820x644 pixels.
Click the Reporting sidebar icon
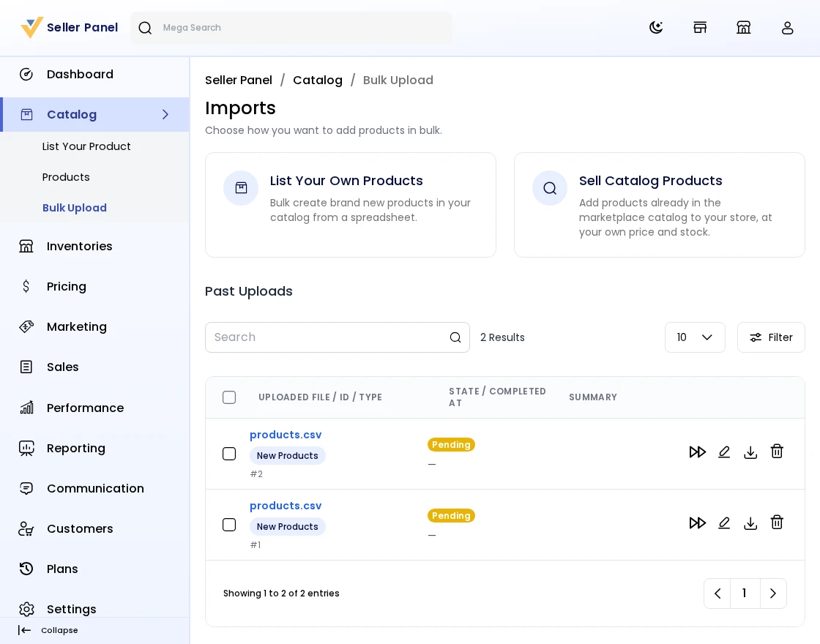[26, 448]
